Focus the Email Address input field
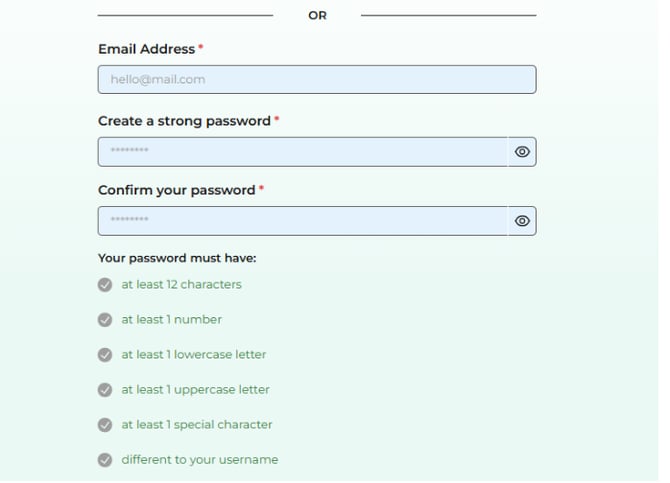 pos(316,80)
